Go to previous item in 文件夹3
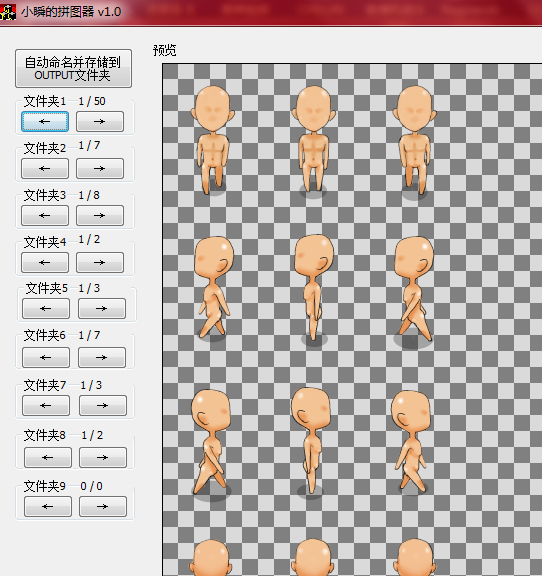Viewport: 542px width, 576px height. [45, 216]
